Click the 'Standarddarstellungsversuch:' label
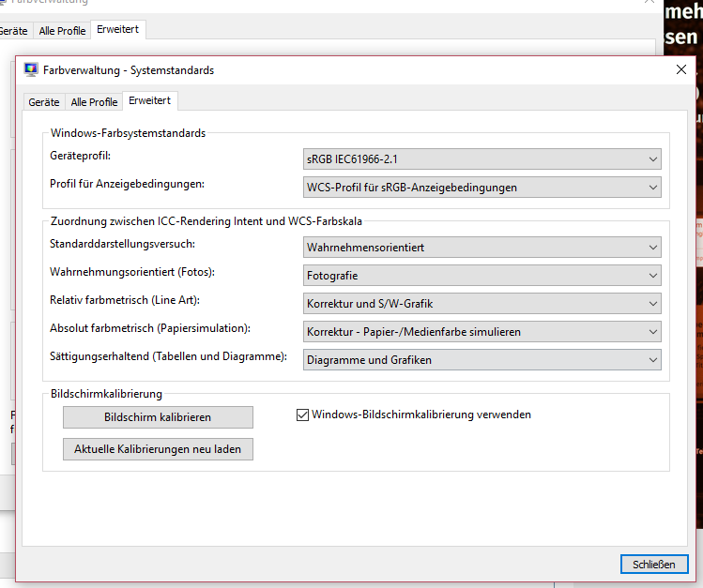The height and width of the screenshot is (588, 703). [x=122, y=244]
